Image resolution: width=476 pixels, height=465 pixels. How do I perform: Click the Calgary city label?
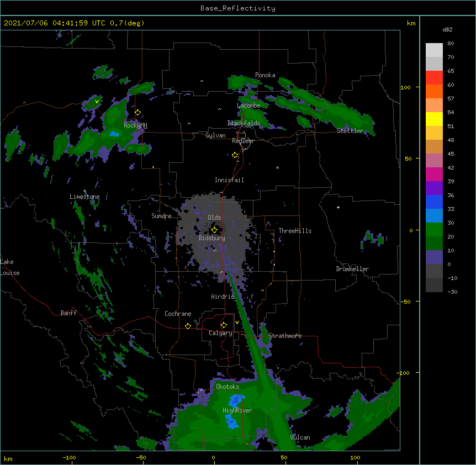220,333
